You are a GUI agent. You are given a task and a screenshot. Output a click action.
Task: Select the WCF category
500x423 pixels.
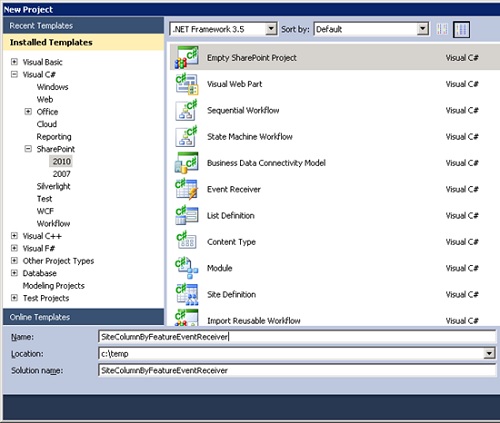click(x=45, y=211)
